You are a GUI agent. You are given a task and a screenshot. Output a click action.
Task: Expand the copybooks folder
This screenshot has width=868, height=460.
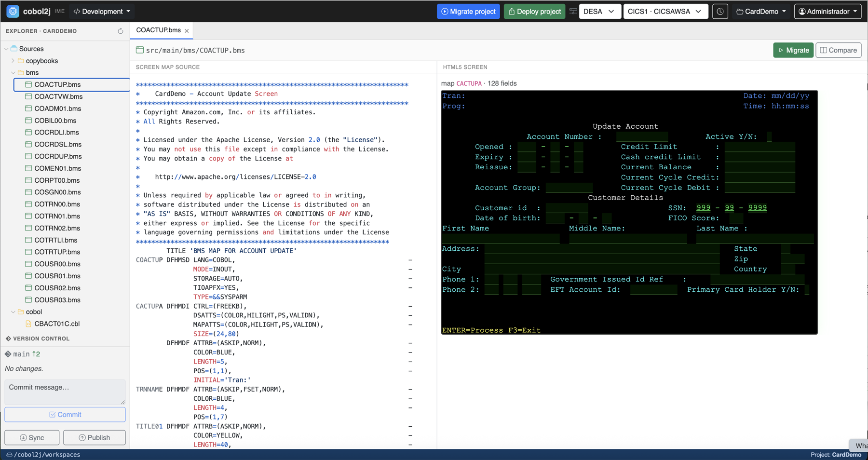click(13, 61)
